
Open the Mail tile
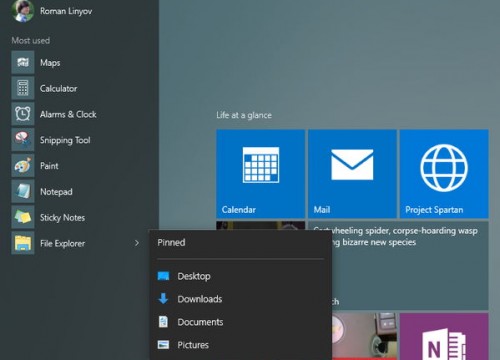(x=352, y=174)
